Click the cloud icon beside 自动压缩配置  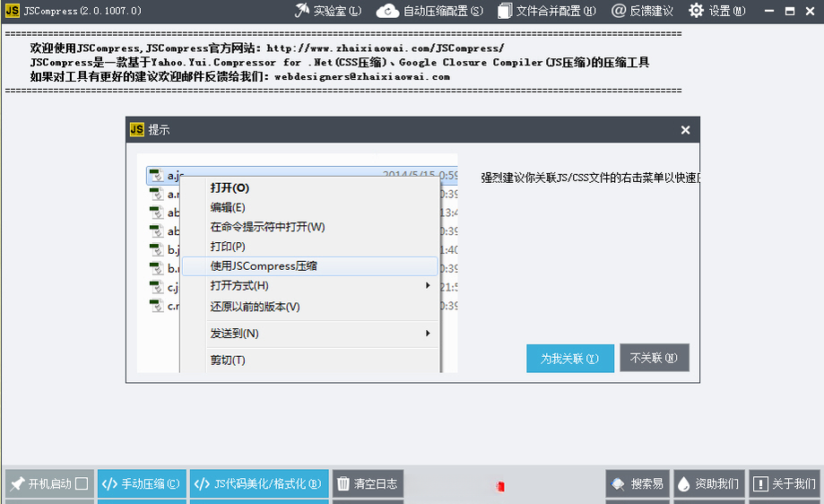pyautogui.click(x=388, y=11)
